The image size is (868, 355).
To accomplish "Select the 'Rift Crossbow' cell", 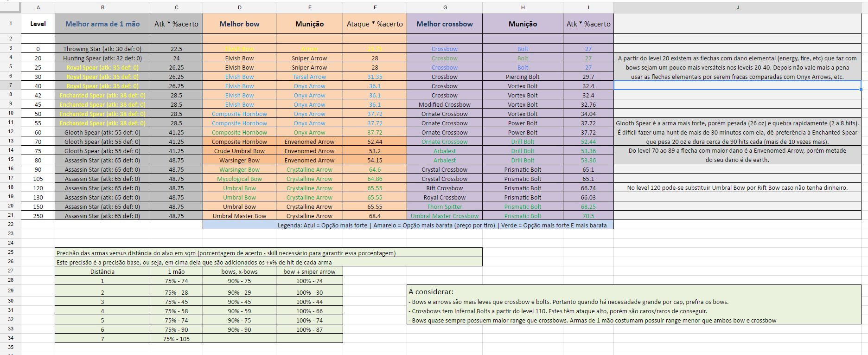I will tap(444, 188).
